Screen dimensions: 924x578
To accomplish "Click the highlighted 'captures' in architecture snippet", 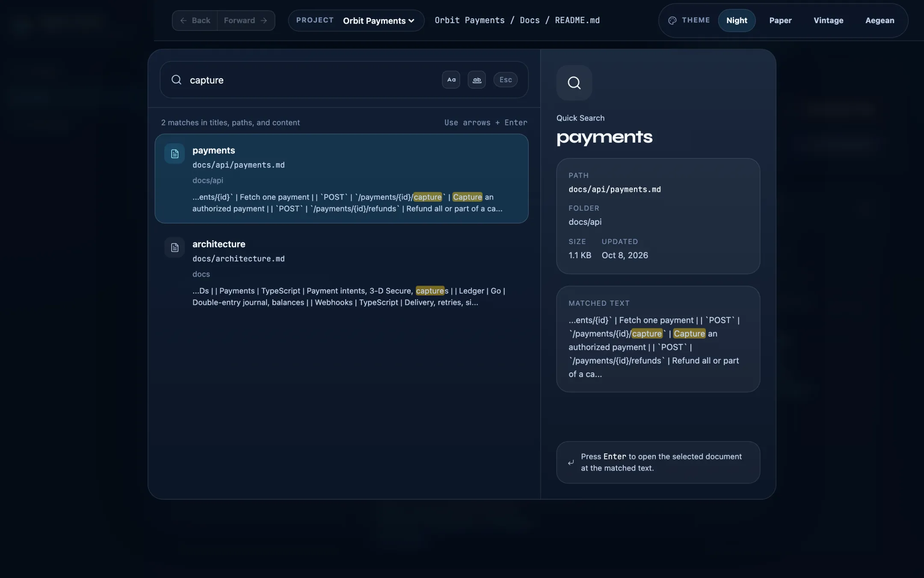I will point(432,291).
